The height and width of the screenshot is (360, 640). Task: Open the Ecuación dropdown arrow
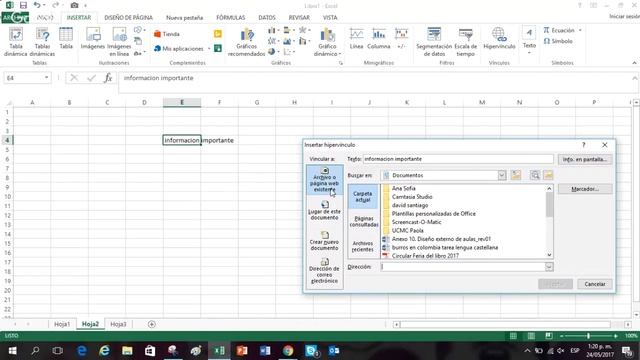pos(580,30)
